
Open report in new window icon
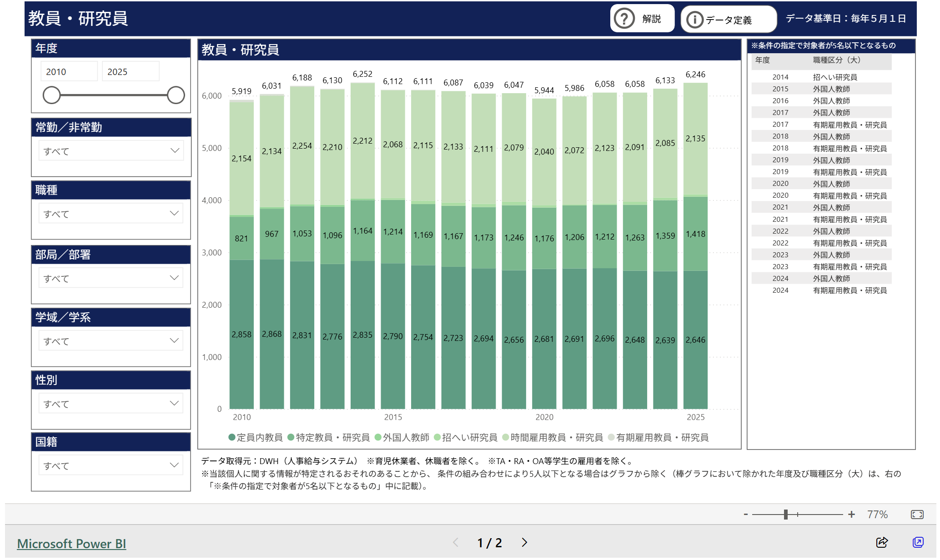coord(918,542)
